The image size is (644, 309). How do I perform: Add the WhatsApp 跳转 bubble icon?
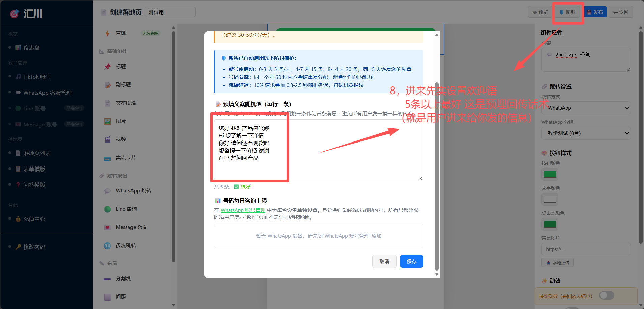point(107,191)
